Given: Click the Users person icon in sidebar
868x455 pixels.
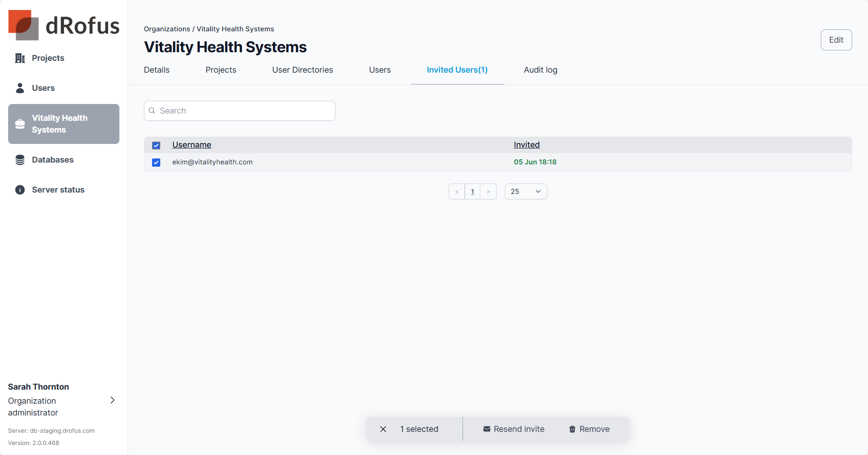Looking at the screenshot, I should tap(20, 88).
